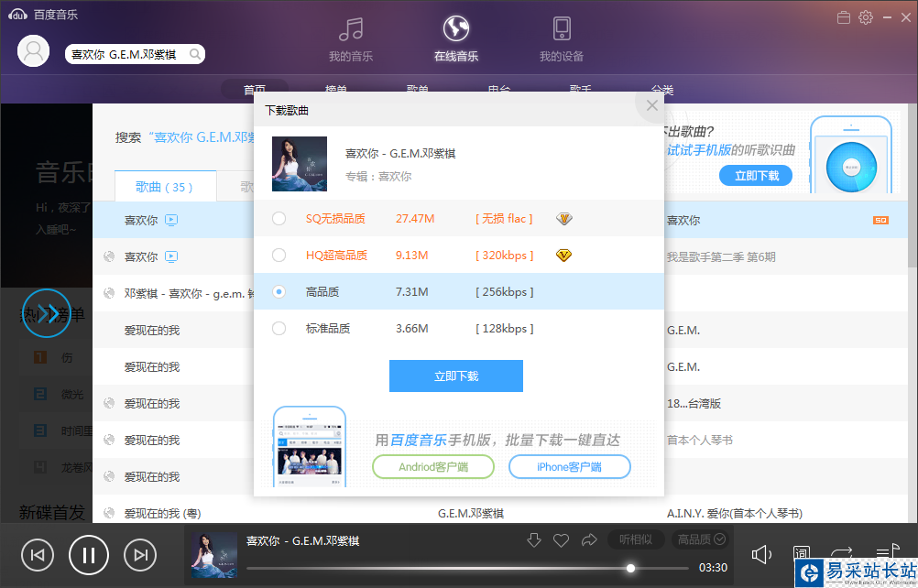
Task: Click the vertical scrollbar on right
Action: click(913, 187)
